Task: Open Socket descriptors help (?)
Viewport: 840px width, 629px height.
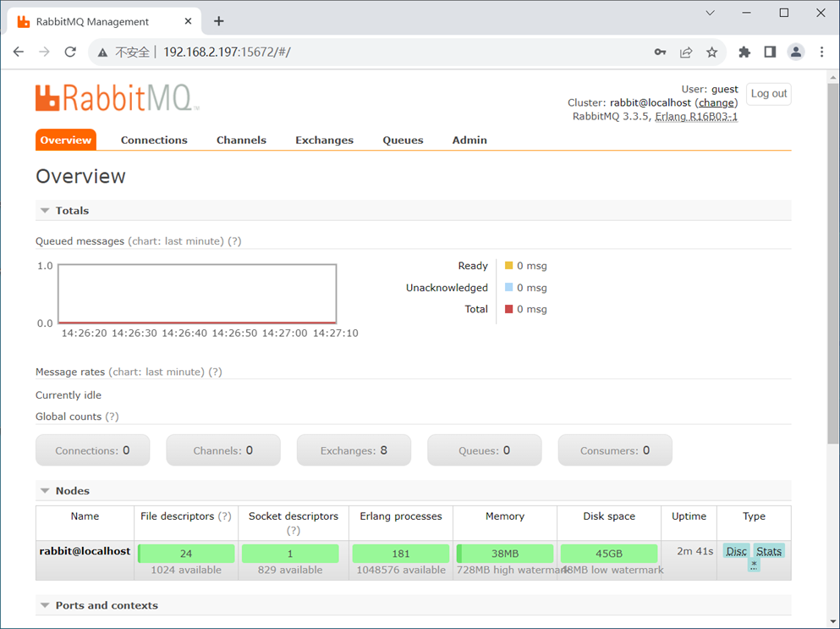Action: coord(293,531)
